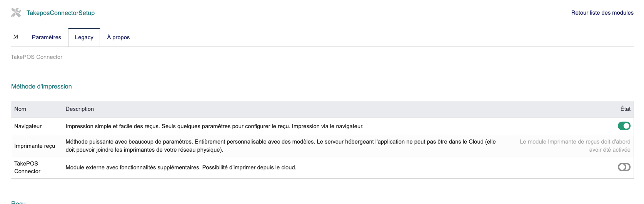The height and width of the screenshot is (204, 644).
Task: Click the TakePOS Connector module description text
Action: point(181,167)
